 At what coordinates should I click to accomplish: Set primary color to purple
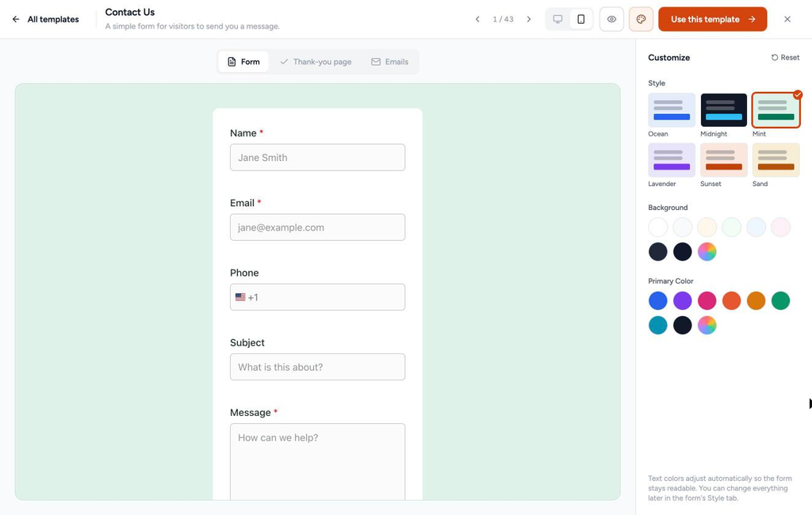(683, 301)
